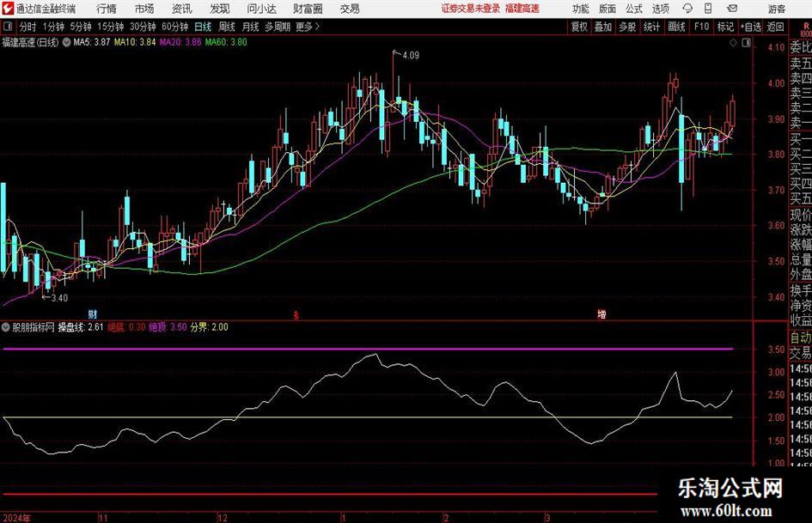Expand the sub-chart indicator dropdown beside 股朋指标网
Screen dimensions: 812x523
pyautogui.click(x=6, y=327)
